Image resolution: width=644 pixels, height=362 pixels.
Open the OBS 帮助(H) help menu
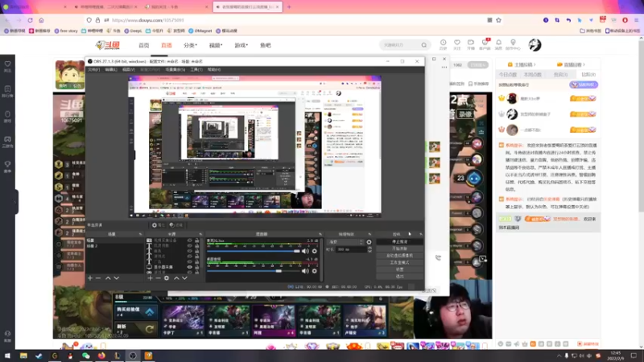pyautogui.click(x=214, y=70)
